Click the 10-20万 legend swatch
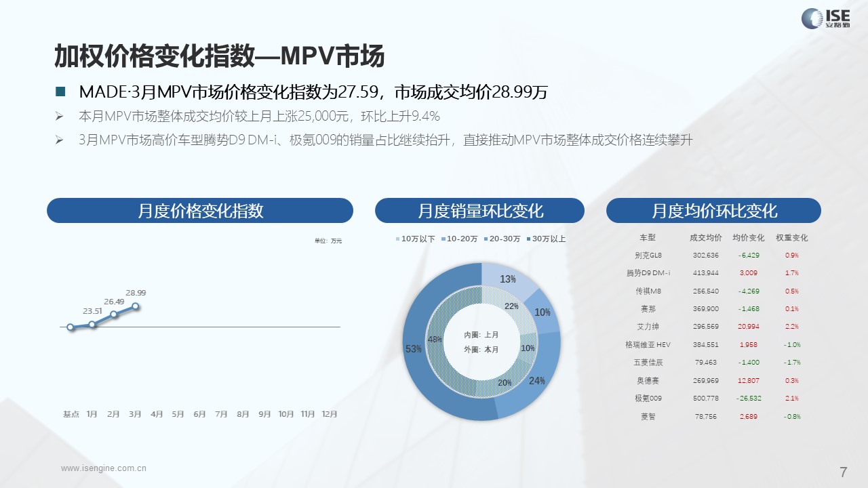 click(x=442, y=239)
